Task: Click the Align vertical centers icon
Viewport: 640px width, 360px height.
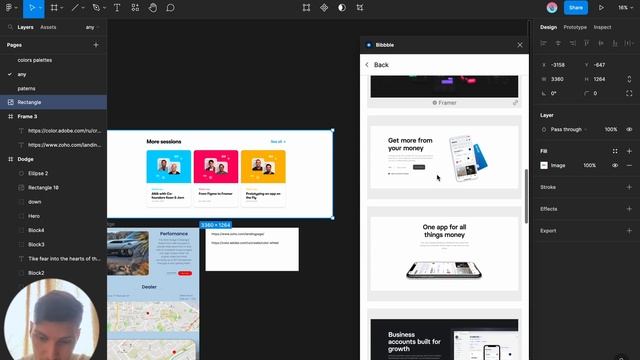Action: pyautogui.click(x=601, y=43)
